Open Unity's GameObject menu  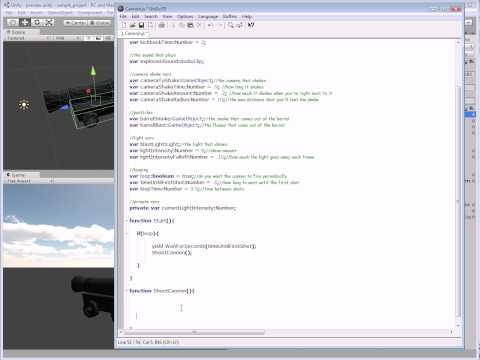[x=61, y=13]
